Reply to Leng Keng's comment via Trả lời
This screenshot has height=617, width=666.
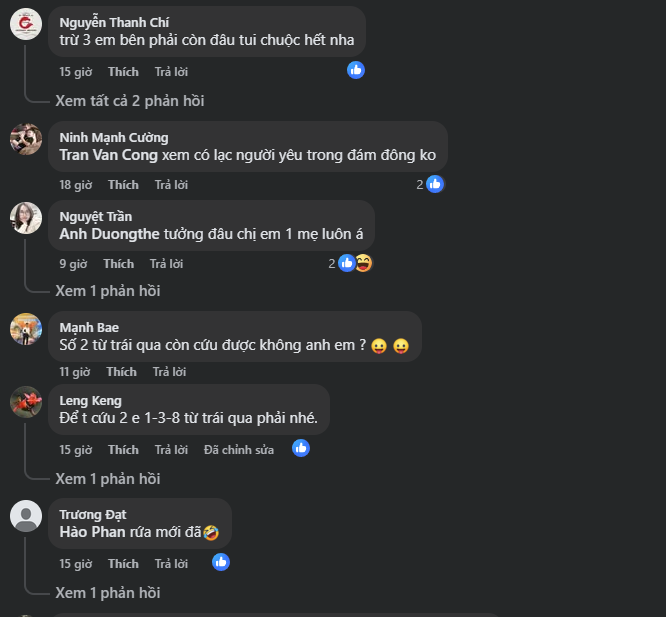pyautogui.click(x=171, y=450)
